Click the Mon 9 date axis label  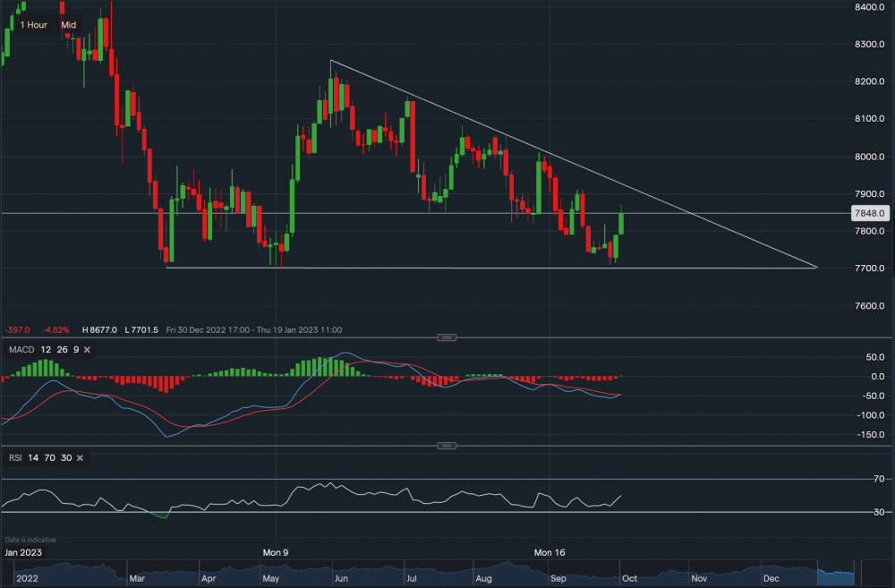(x=275, y=552)
